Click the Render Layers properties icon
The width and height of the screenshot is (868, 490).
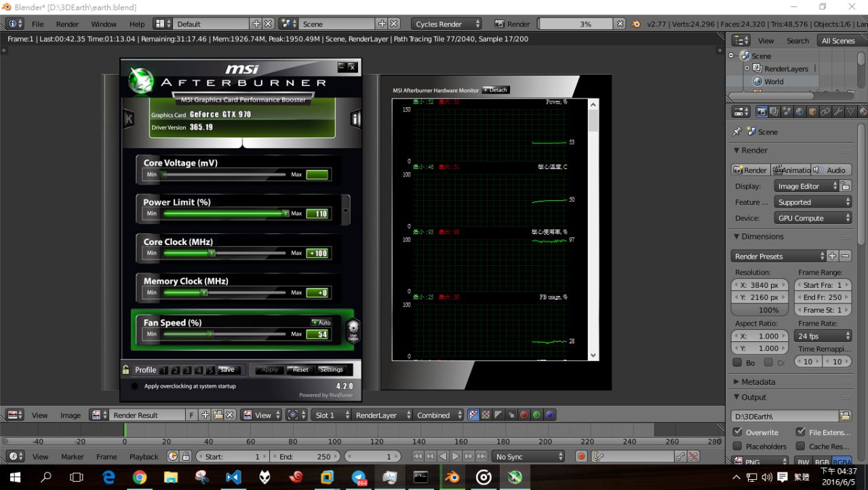click(x=774, y=111)
